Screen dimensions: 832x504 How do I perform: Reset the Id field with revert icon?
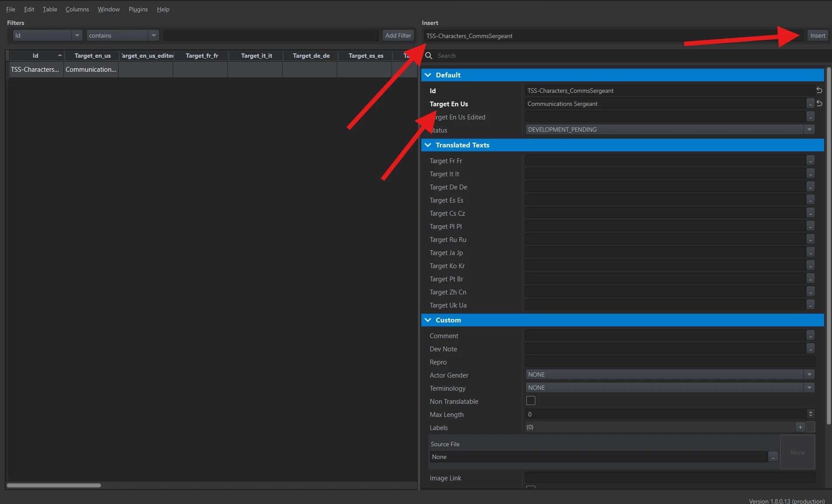coord(819,90)
